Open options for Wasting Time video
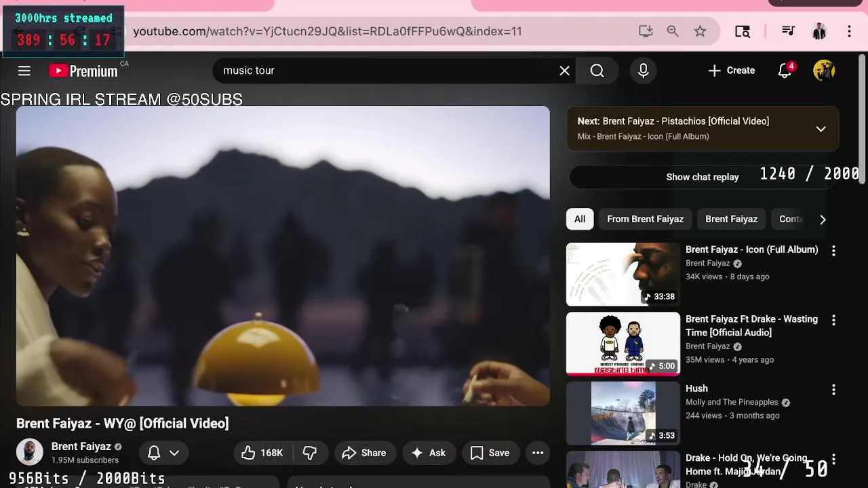This screenshot has height=488, width=868. point(833,320)
